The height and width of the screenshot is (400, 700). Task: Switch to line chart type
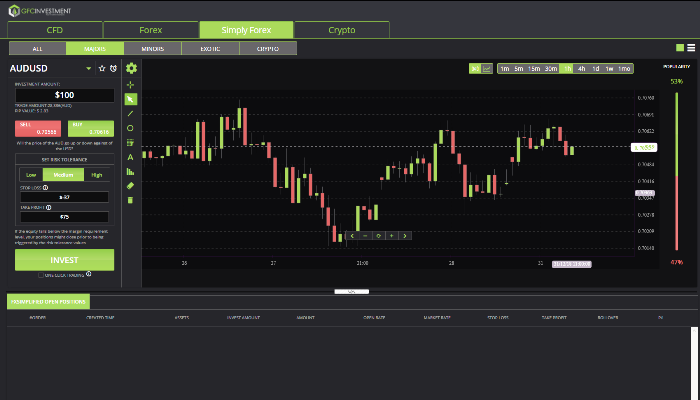tap(487, 69)
